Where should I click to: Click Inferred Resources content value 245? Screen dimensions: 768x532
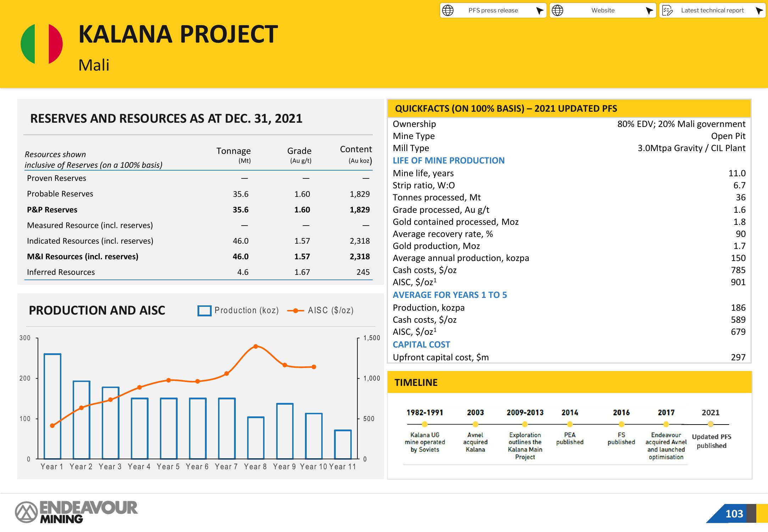click(363, 272)
